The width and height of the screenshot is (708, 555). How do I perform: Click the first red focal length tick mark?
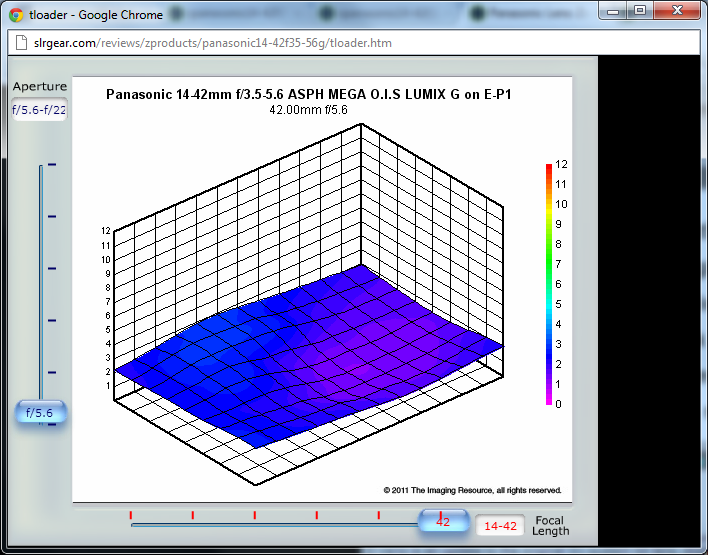click(131, 515)
